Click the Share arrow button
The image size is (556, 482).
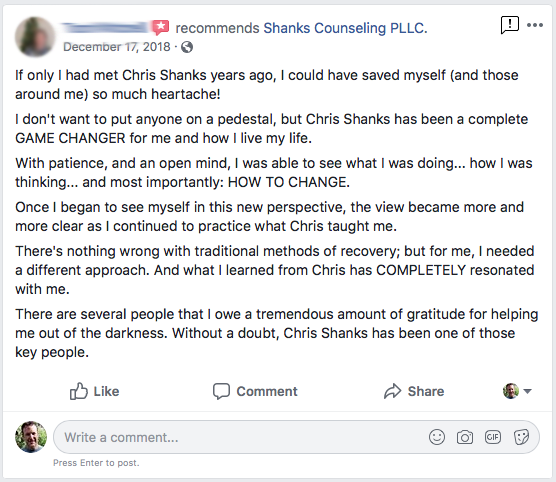click(414, 391)
